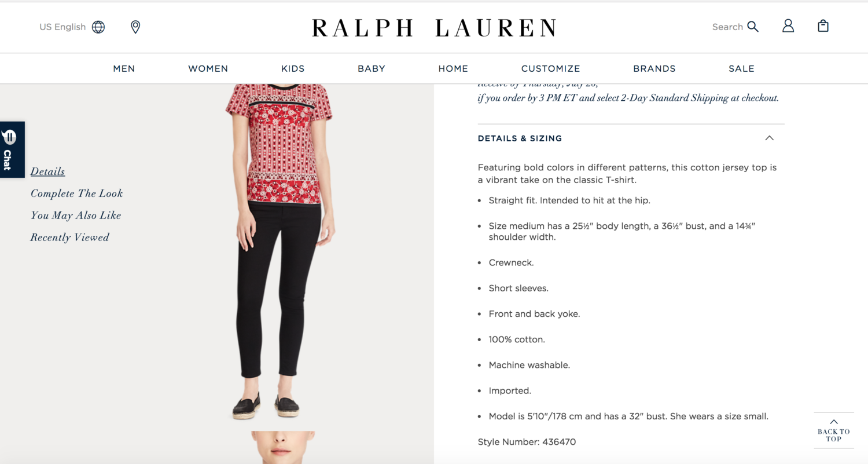Go to the BRANDS menu
The image size is (868, 464).
click(x=654, y=68)
